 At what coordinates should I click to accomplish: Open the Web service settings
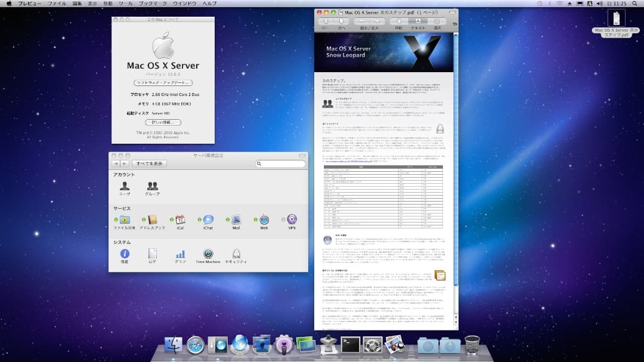pyautogui.click(x=263, y=221)
